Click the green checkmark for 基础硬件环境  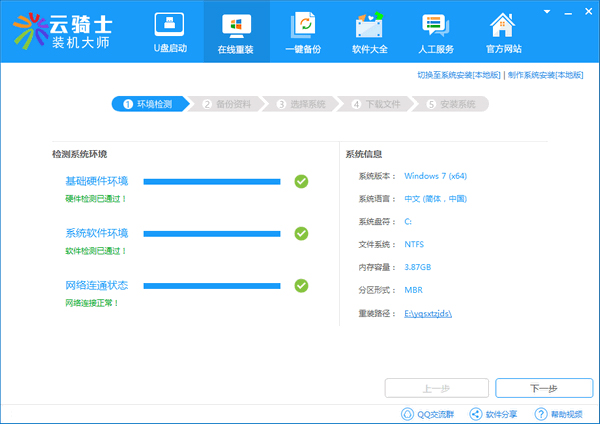coord(301,181)
